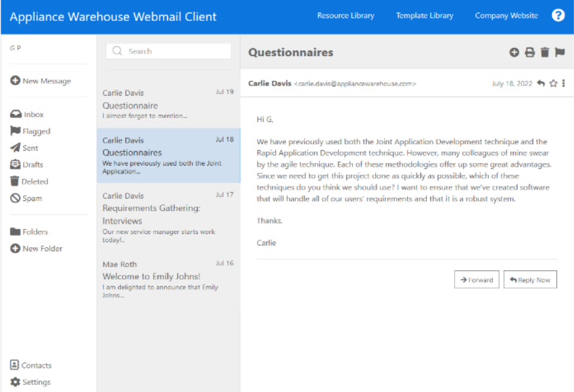
Task: Open the help question mark icon
Action: point(558,15)
